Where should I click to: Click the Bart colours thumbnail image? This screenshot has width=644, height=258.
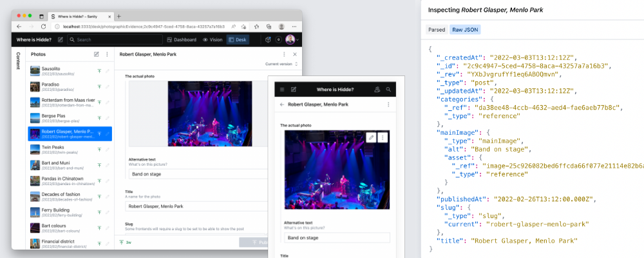tap(35, 228)
